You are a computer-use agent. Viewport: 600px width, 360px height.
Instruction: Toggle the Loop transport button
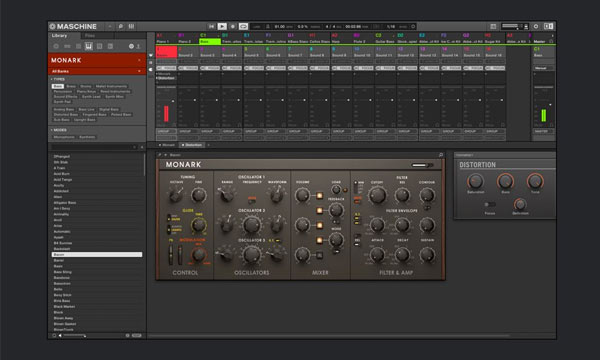coord(243,26)
